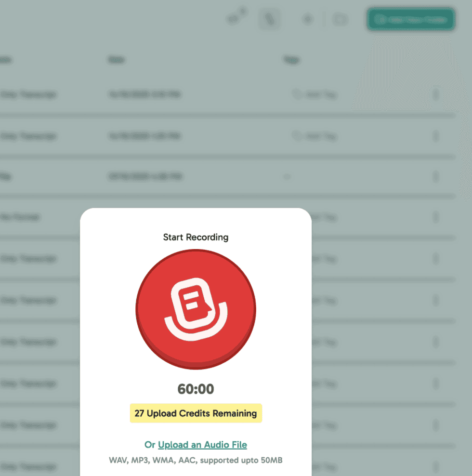Open three-dot menu for second table row
The image size is (472, 476).
[x=436, y=136]
